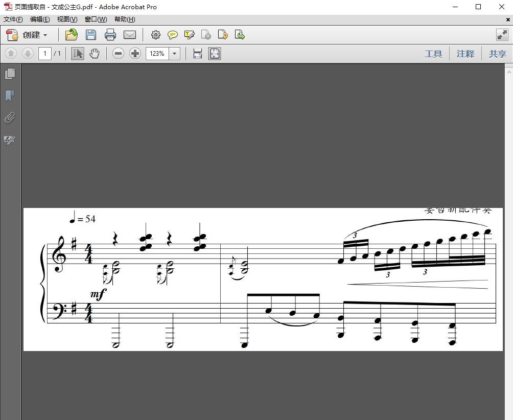
Task: Send file by email envelope icon
Action: pos(130,35)
